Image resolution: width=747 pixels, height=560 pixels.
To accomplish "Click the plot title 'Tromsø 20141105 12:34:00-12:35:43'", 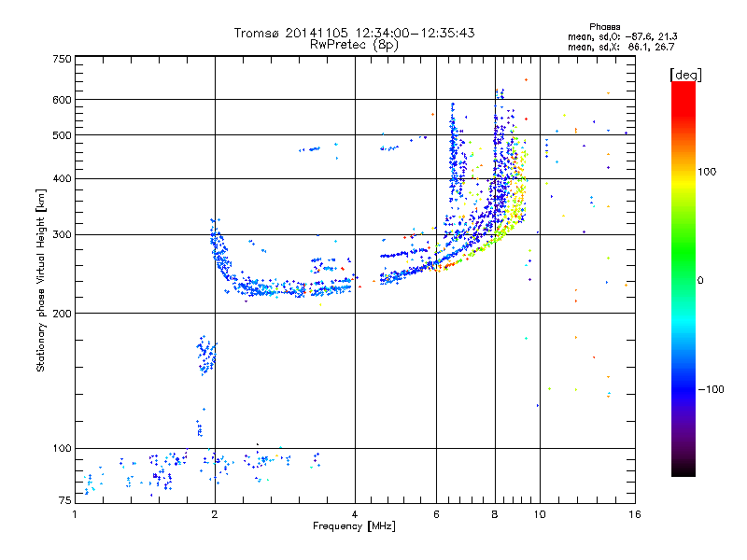I will (354, 33).
